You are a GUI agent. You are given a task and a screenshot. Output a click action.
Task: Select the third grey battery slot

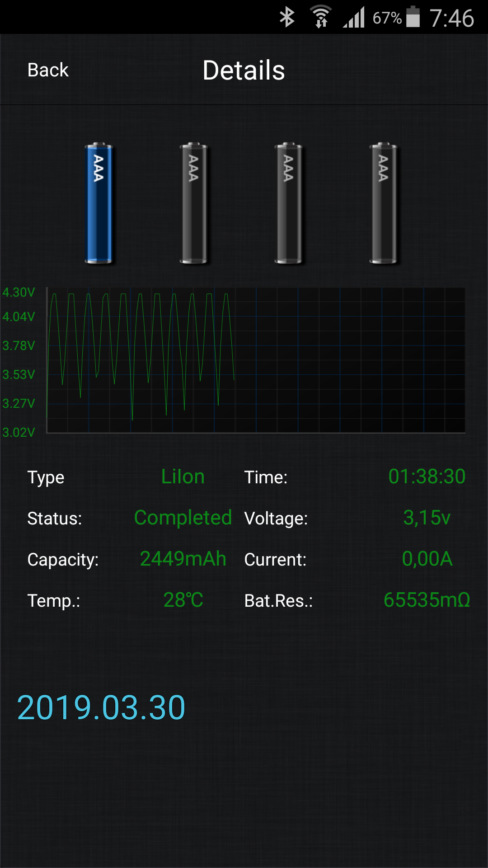pos(288,203)
